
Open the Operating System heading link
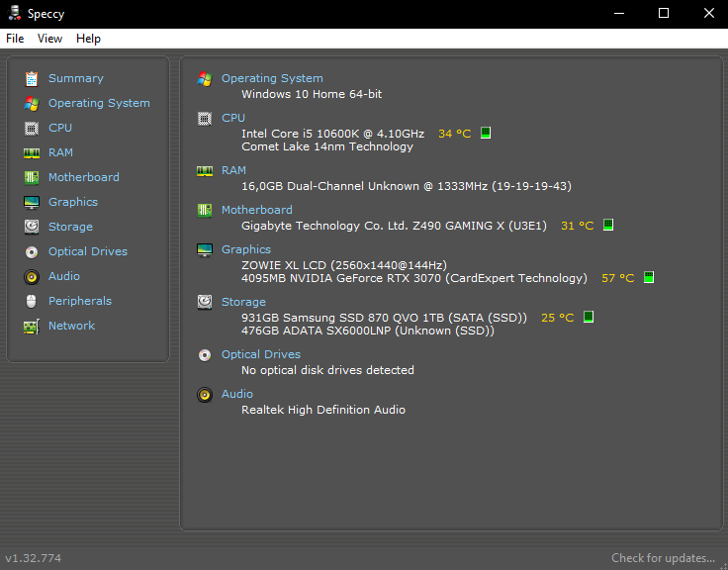272,78
